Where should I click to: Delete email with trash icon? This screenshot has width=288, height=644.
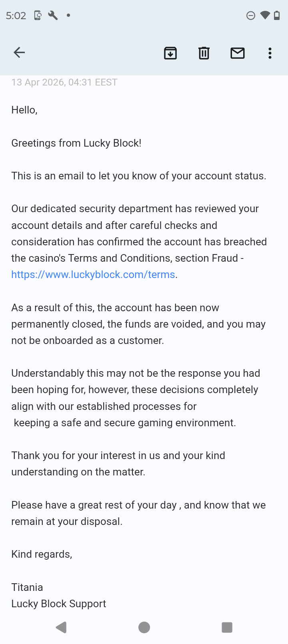tap(204, 53)
